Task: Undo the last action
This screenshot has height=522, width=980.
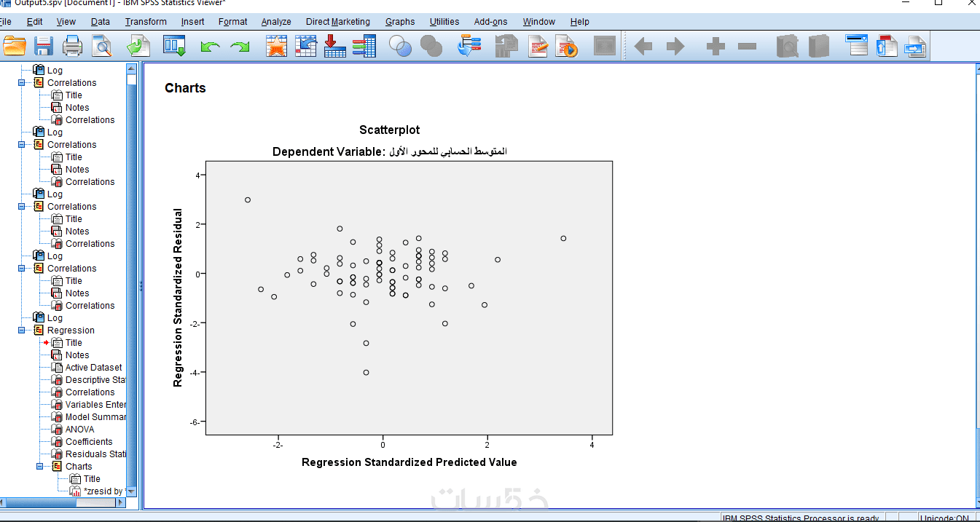Action: pos(210,47)
